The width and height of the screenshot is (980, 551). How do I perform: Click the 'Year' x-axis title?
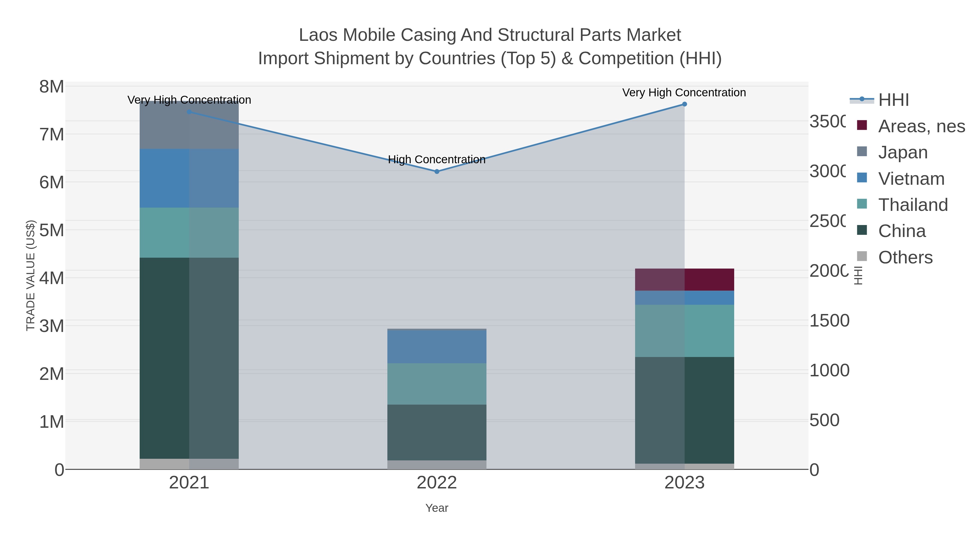pos(437,508)
